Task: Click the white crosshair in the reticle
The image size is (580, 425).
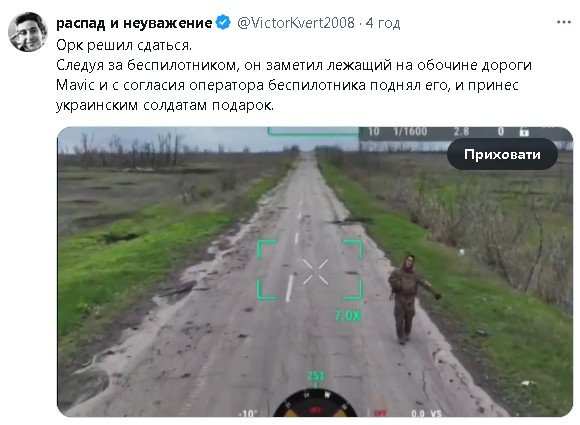Action: pyautogui.click(x=315, y=272)
